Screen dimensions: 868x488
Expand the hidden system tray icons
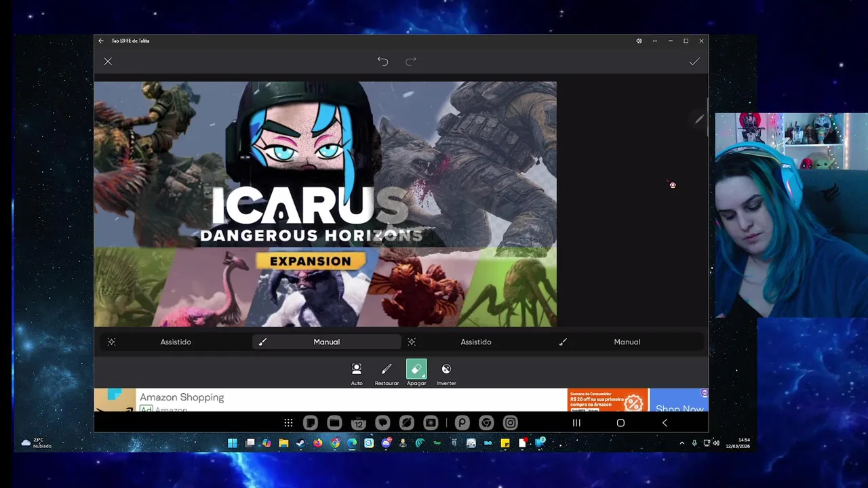pos(682,443)
